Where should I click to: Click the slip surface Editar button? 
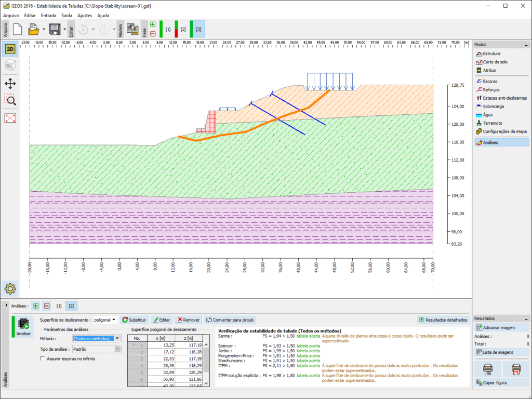162,320
